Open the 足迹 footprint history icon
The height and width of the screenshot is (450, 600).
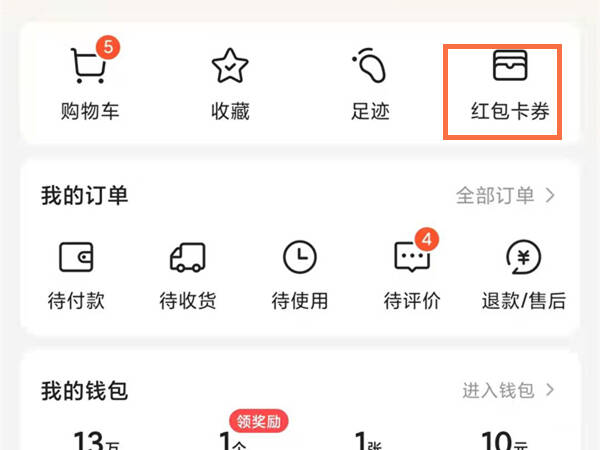click(x=369, y=65)
